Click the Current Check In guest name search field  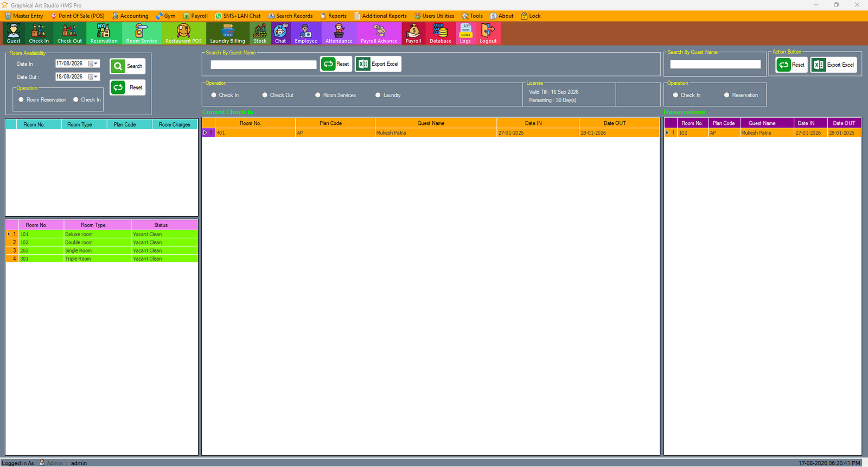[x=263, y=65]
